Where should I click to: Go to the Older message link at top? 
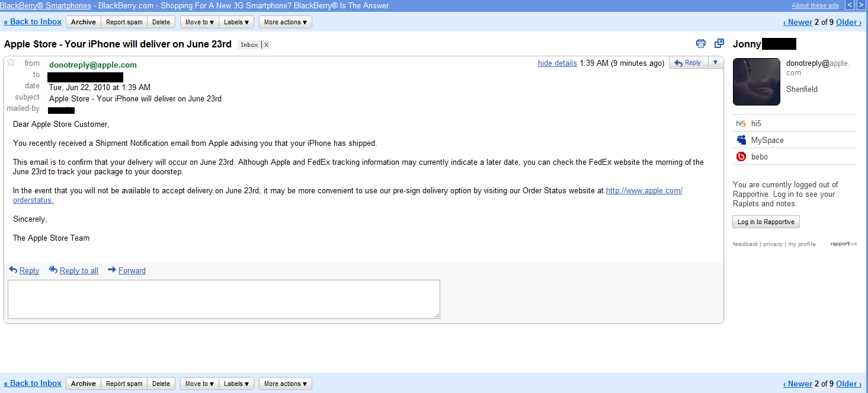point(848,22)
